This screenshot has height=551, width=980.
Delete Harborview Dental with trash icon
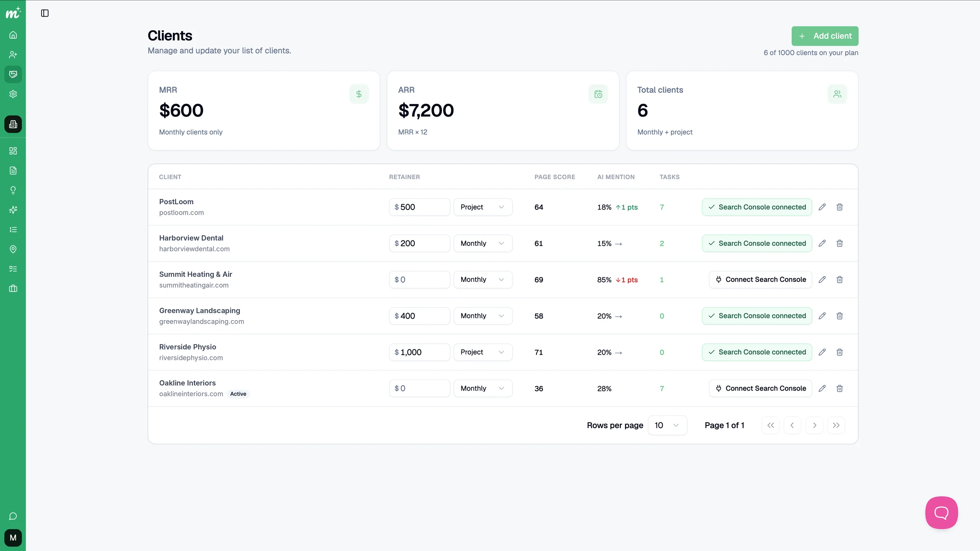(x=840, y=244)
